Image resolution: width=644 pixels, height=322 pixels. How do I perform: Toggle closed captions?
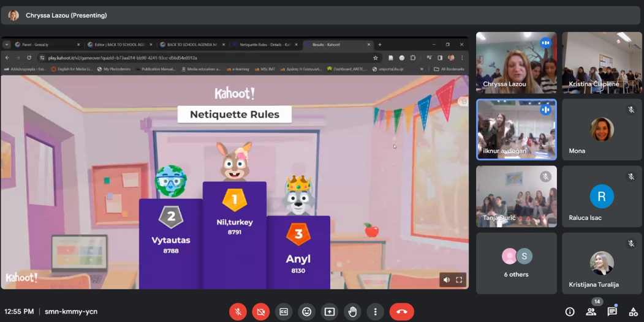pyautogui.click(x=284, y=312)
